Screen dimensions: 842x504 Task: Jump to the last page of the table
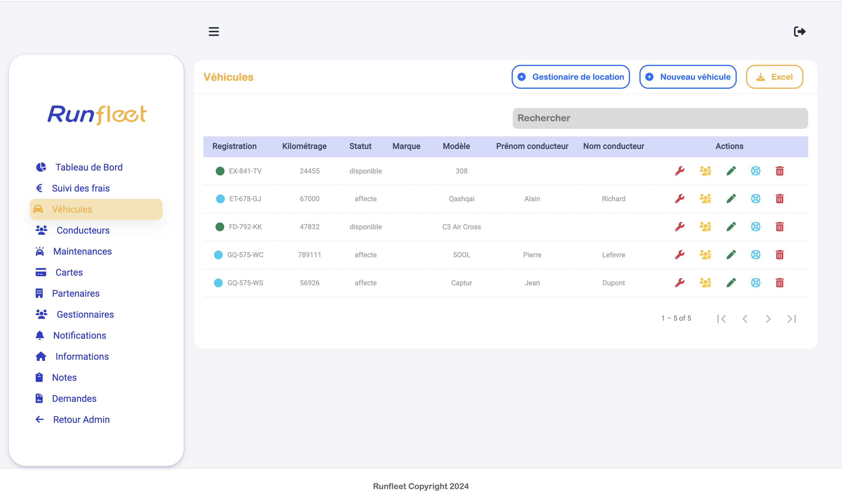point(792,319)
